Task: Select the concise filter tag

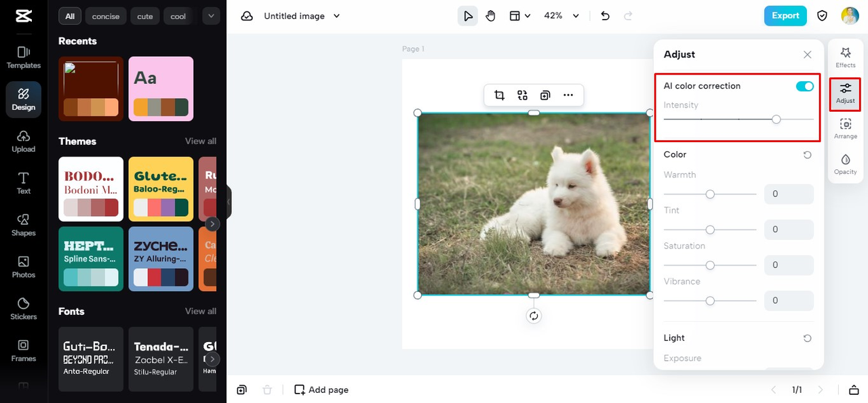Action: pyautogui.click(x=106, y=16)
